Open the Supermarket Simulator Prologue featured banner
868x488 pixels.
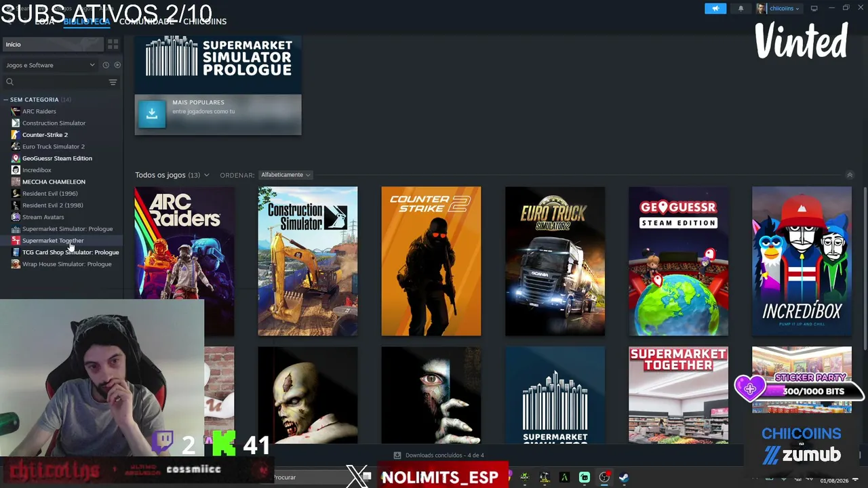click(x=218, y=65)
